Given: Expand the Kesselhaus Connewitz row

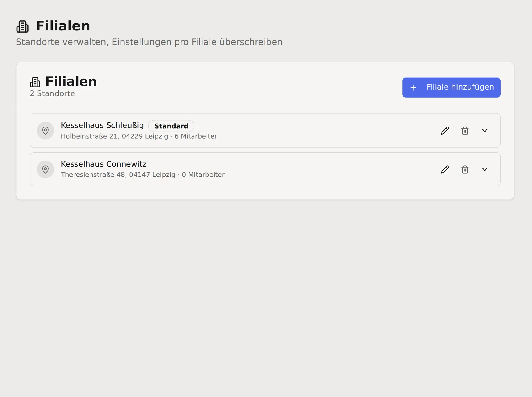Looking at the screenshot, I should pyautogui.click(x=485, y=169).
